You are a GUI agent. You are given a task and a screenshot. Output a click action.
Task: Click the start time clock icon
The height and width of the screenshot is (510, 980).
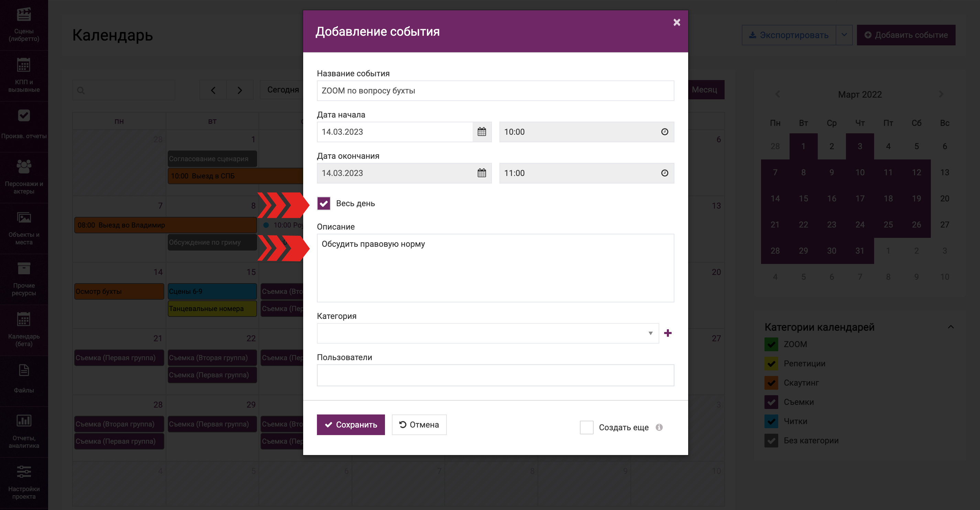coord(665,132)
